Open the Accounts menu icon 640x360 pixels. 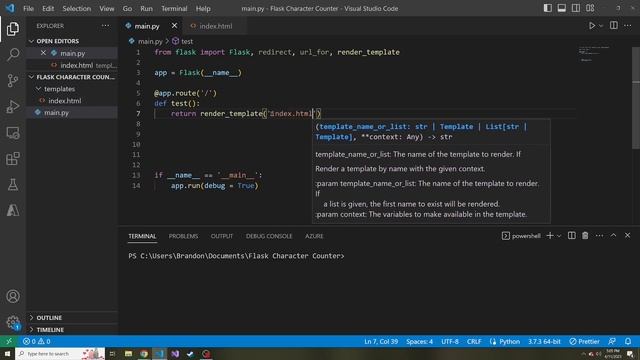point(13,296)
